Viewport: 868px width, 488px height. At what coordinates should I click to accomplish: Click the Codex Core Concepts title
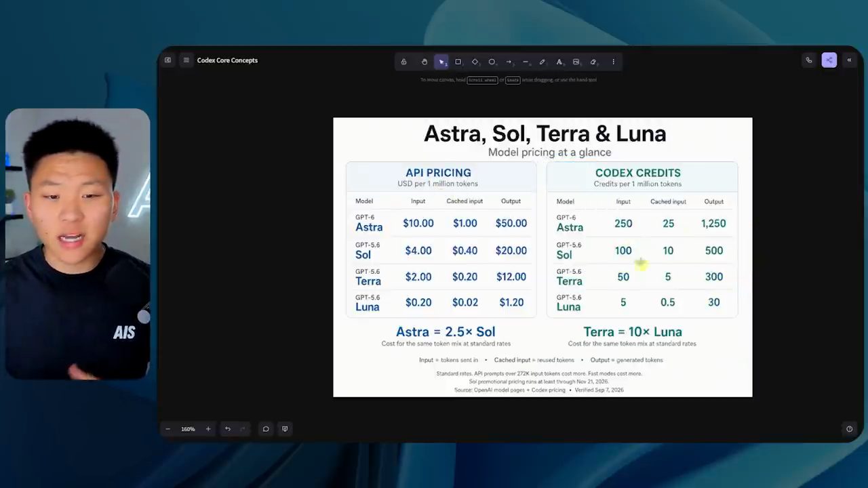[227, 60]
